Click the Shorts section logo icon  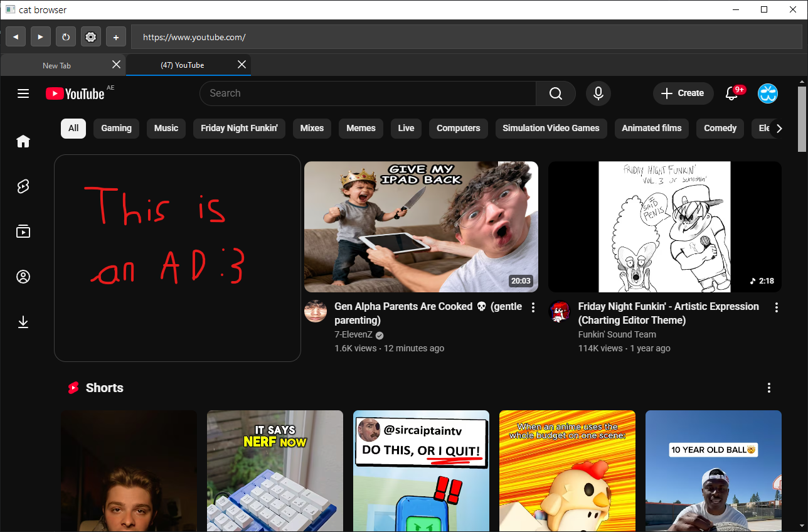click(73, 388)
